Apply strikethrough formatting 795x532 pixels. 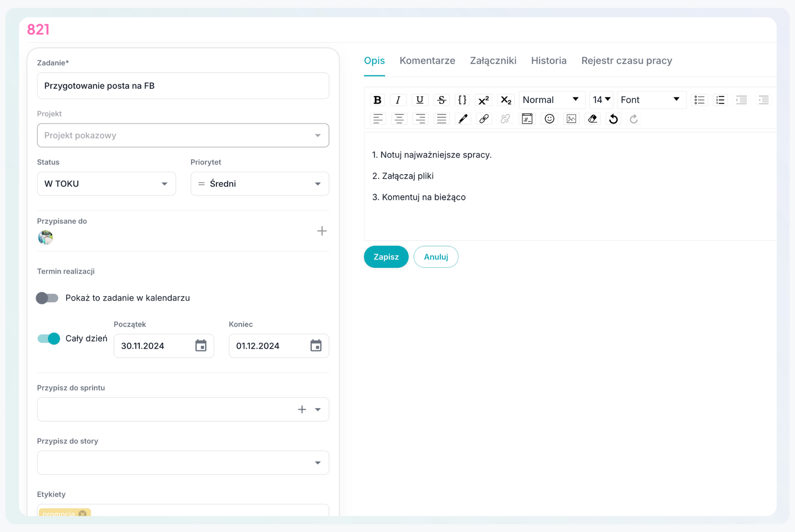pos(441,100)
